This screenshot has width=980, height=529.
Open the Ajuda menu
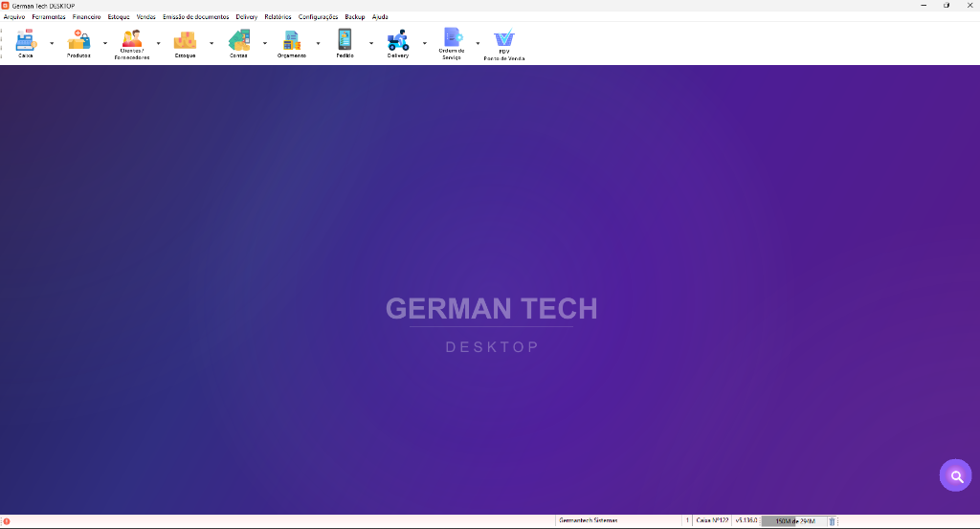(380, 17)
